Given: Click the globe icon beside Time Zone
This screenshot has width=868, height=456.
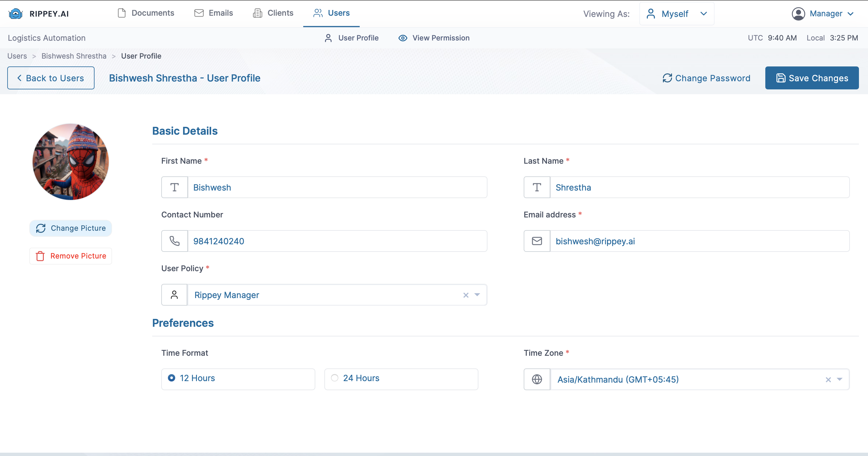Looking at the screenshot, I should [x=537, y=379].
